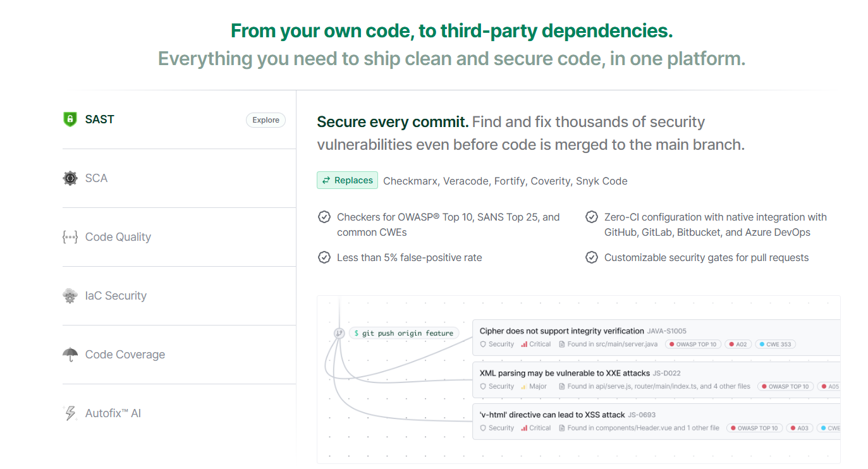Click the IaC Security cloud icon
Screen dimensions: 868x469
point(70,296)
